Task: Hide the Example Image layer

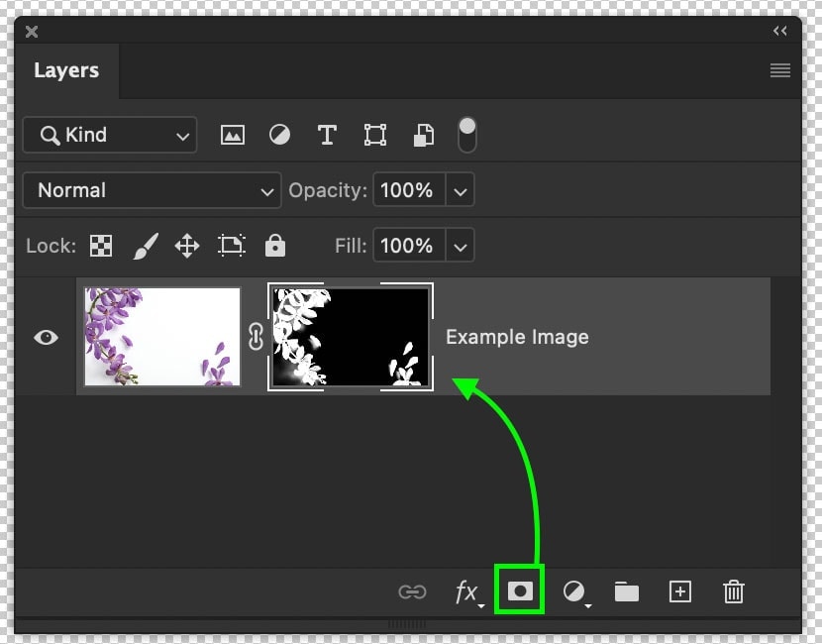Action: point(45,337)
